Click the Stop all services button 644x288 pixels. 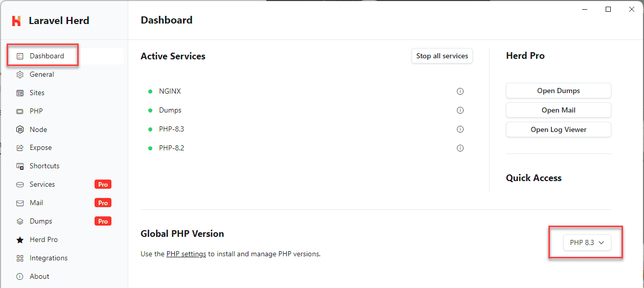[442, 56]
